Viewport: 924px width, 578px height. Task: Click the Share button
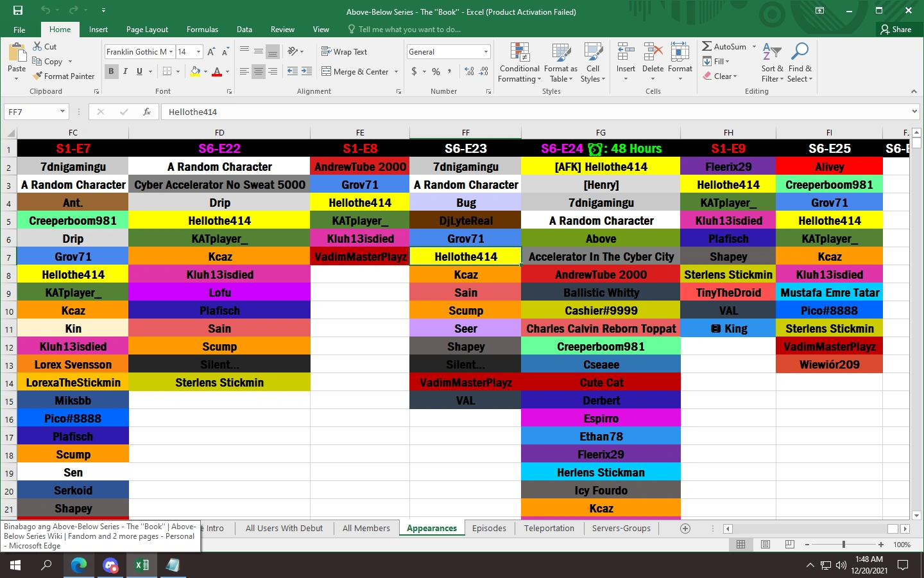click(x=896, y=30)
